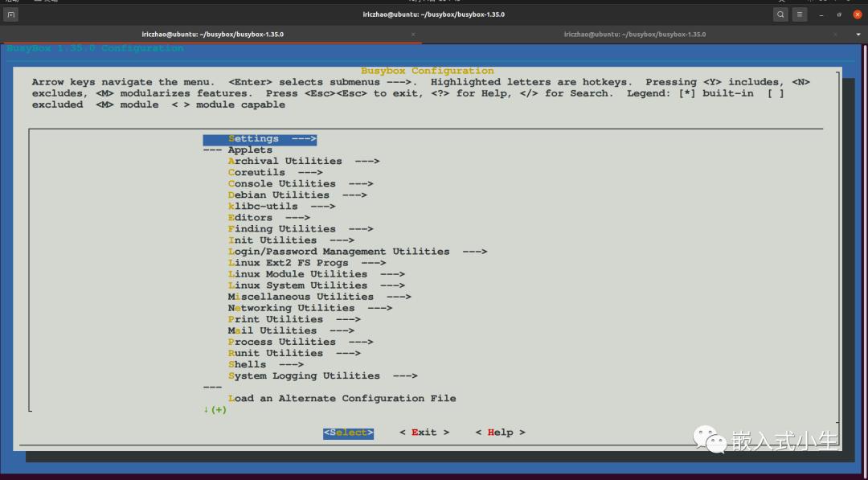
Task: Switch to the second iriczhao@ubuntu terminal tab
Action: point(635,35)
